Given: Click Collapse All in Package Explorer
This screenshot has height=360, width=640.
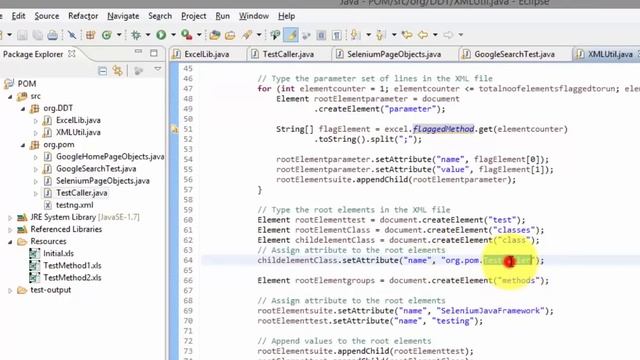Looking at the screenshot, I should [x=102, y=71].
